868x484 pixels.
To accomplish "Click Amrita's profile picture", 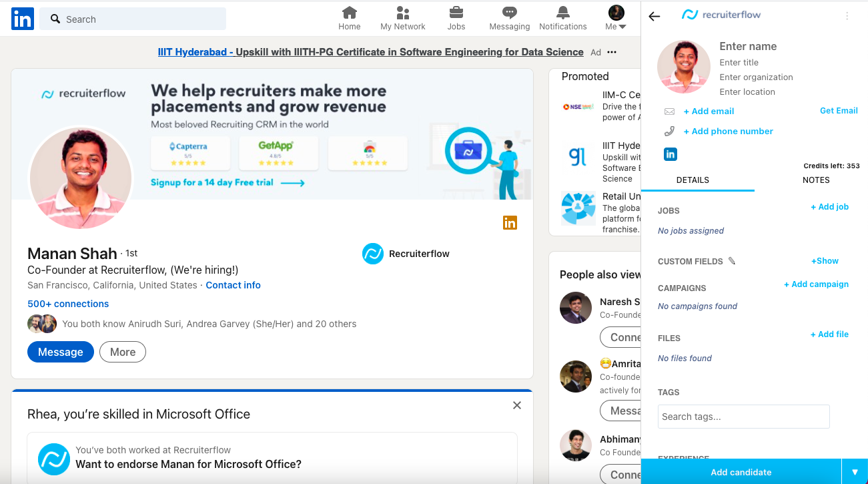I will pyautogui.click(x=576, y=377).
